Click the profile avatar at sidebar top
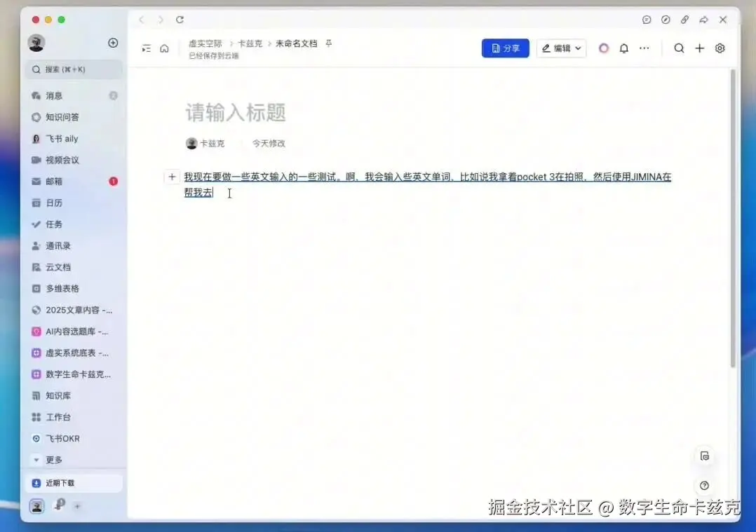The width and height of the screenshot is (756, 532). click(36, 43)
